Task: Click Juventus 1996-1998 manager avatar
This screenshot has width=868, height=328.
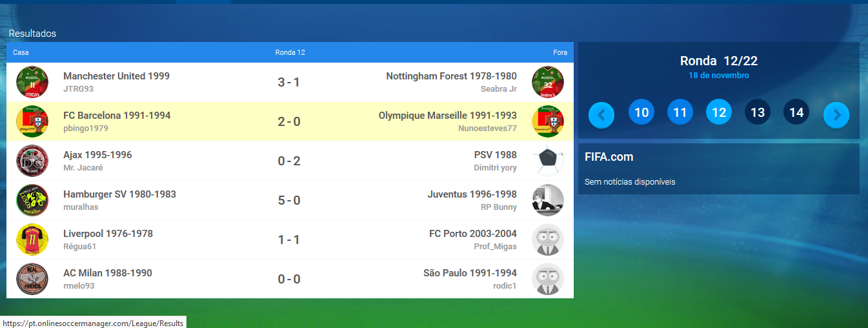Action: (547, 200)
